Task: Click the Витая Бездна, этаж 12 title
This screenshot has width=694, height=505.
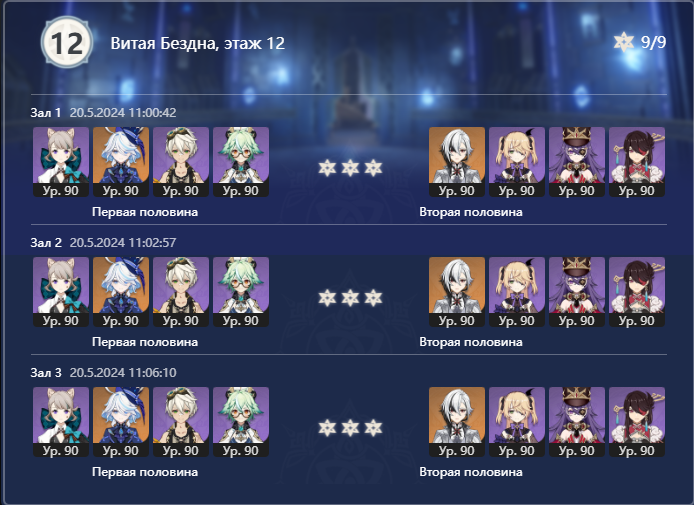Action: point(197,43)
